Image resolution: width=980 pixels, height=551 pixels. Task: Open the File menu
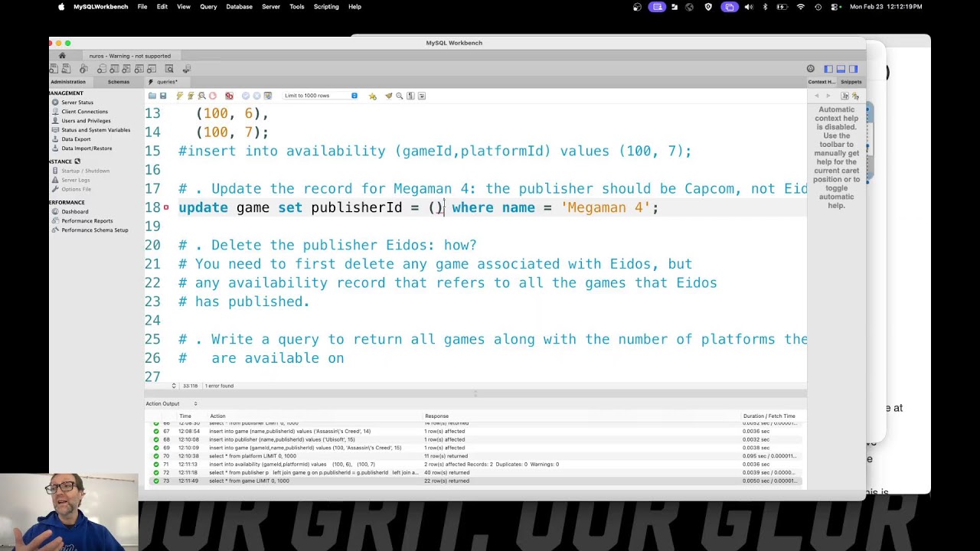coord(142,7)
